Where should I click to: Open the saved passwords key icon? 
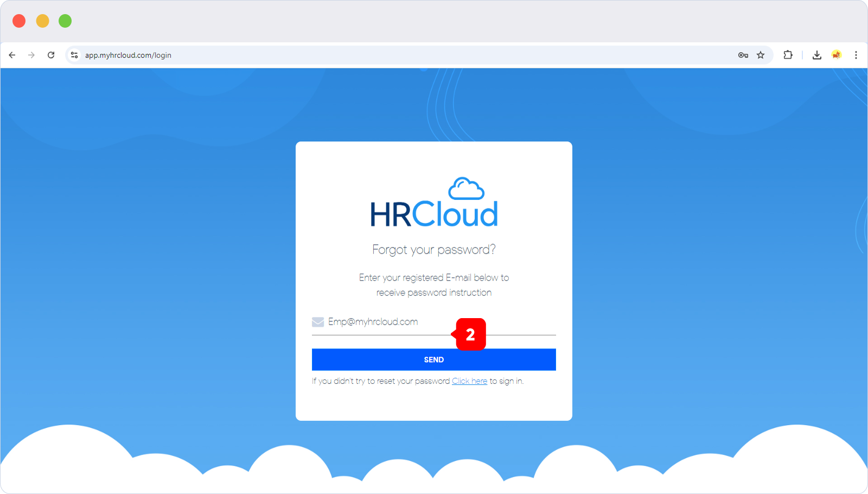[743, 55]
